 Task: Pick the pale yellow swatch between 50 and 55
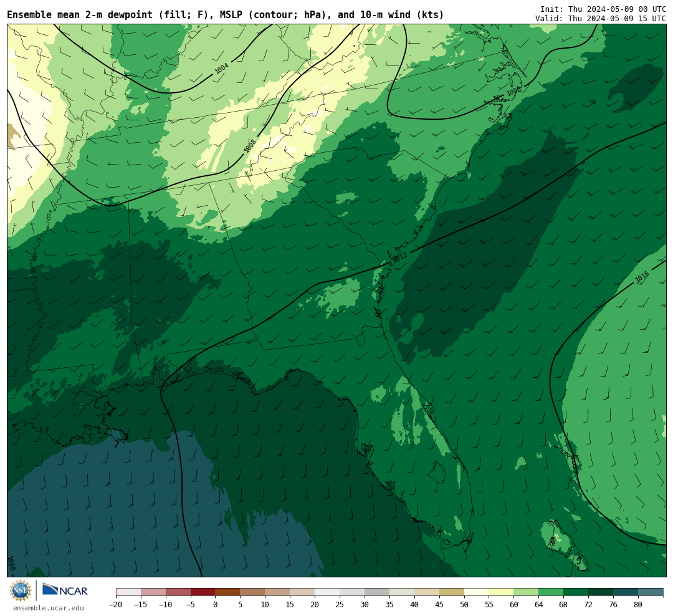pos(477,592)
